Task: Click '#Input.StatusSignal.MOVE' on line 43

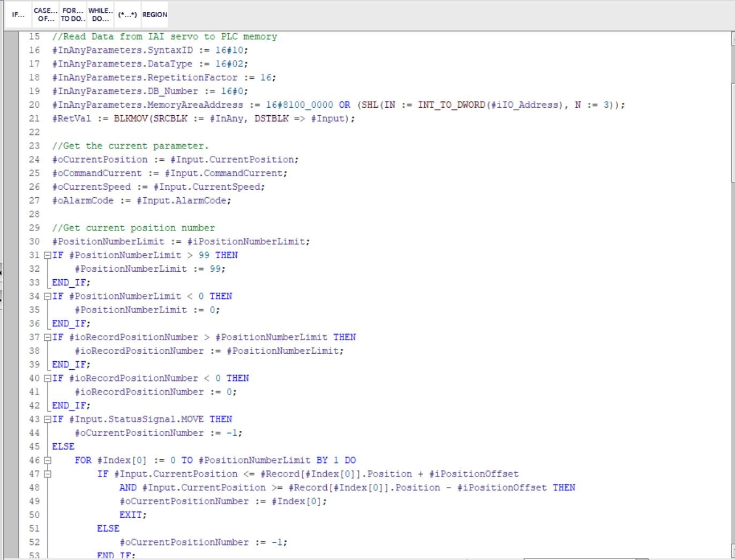Action: click(136, 419)
